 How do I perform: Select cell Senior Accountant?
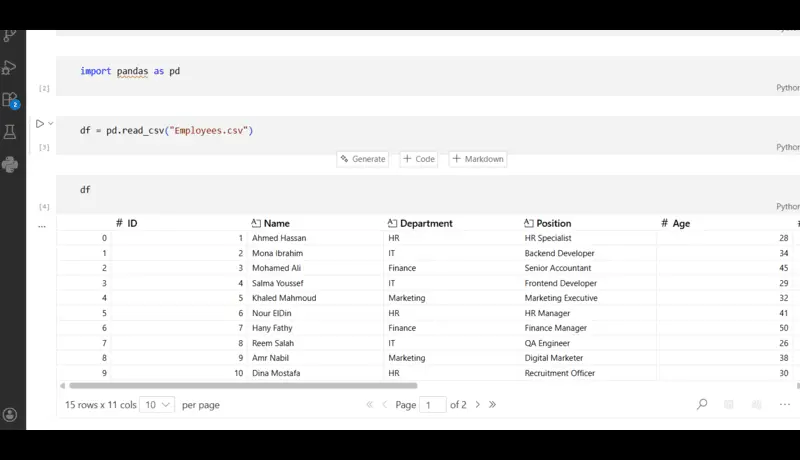(x=558, y=268)
